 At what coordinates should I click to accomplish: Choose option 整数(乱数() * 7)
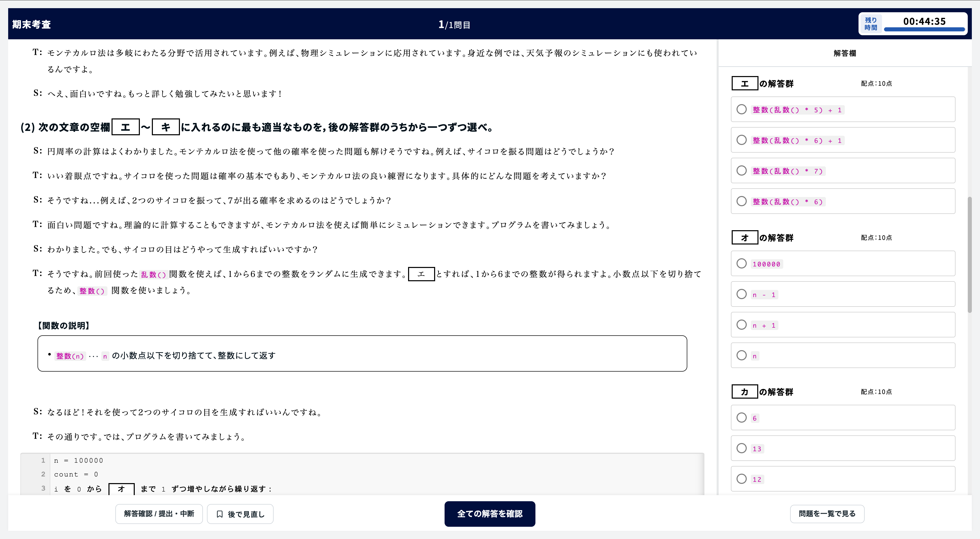[x=741, y=171]
